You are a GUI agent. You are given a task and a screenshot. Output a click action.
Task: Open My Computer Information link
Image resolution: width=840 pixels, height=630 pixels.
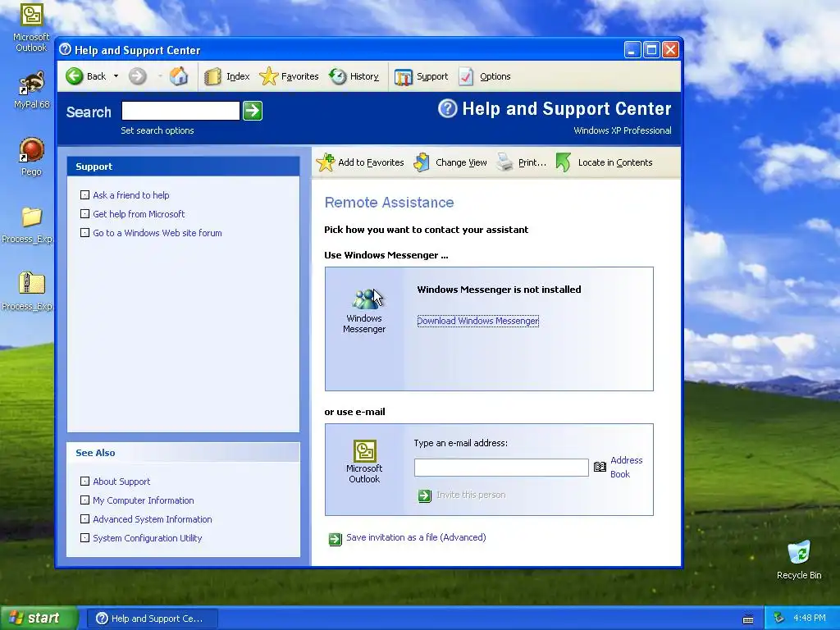143,500
